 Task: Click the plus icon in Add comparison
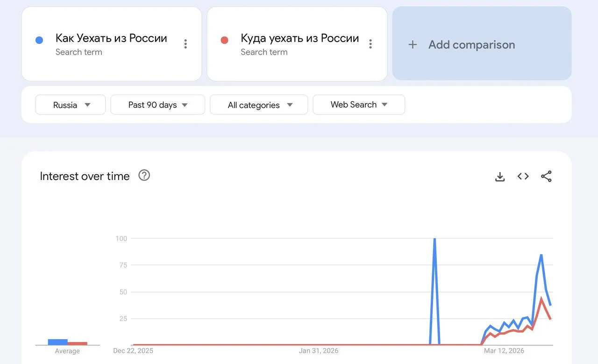click(413, 44)
